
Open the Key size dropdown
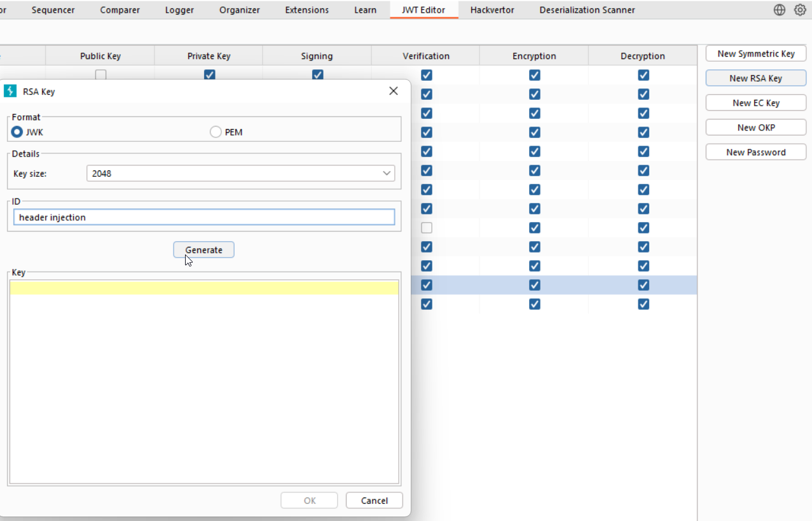[x=386, y=173]
